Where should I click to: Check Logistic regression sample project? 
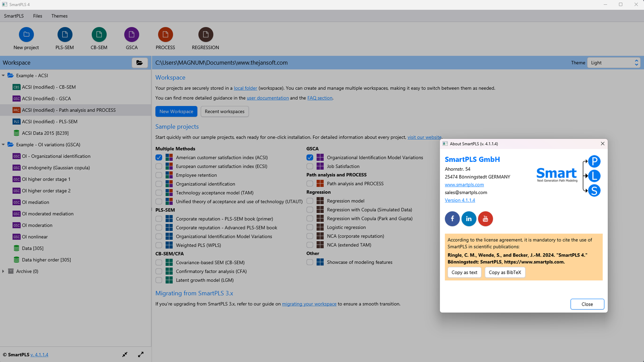coord(310,228)
